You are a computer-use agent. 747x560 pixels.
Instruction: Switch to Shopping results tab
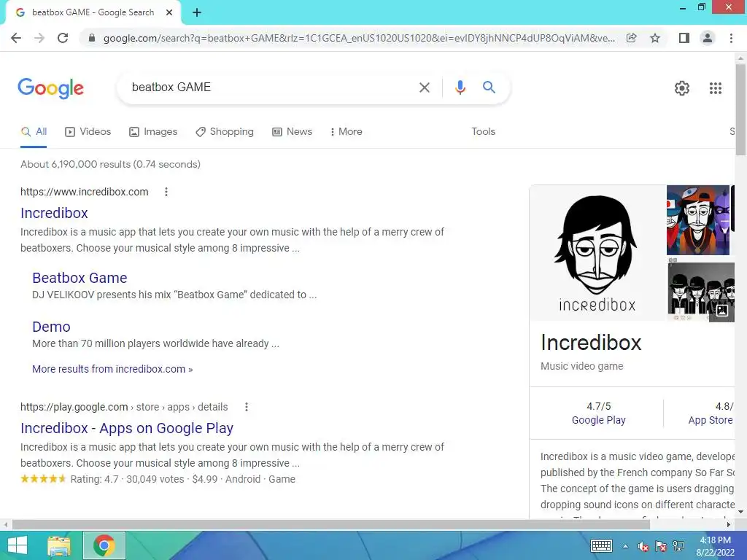[x=225, y=132]
